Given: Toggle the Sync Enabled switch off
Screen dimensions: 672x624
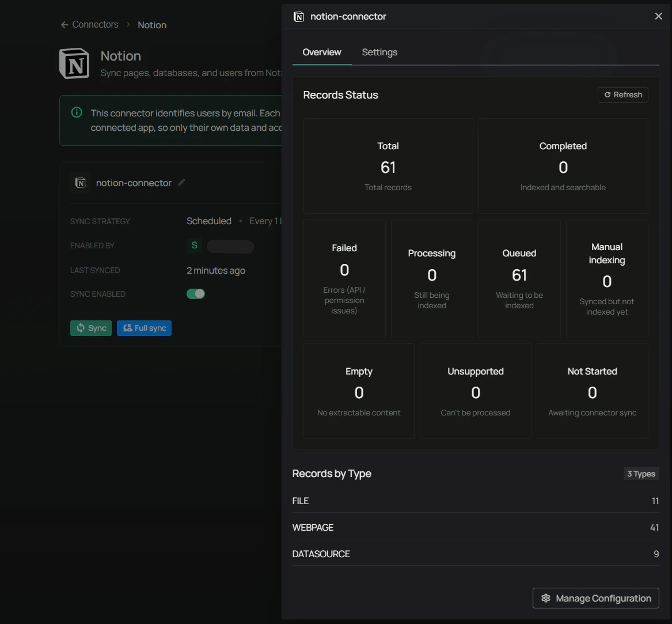Looking at the screenshot, I should coord(196,294).
